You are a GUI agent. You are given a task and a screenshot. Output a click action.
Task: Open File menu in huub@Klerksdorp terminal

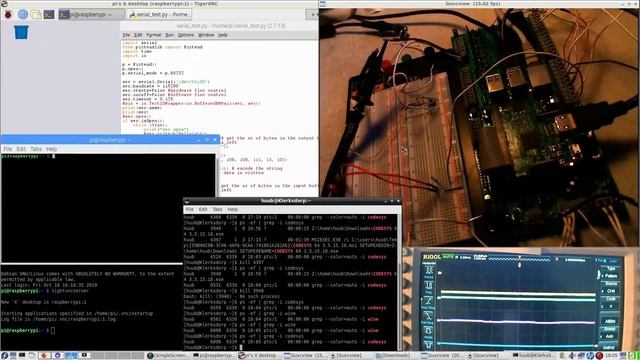[190, 209]
